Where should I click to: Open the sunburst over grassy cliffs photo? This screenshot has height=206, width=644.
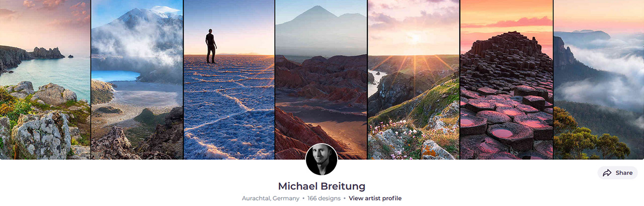point(414,79)
